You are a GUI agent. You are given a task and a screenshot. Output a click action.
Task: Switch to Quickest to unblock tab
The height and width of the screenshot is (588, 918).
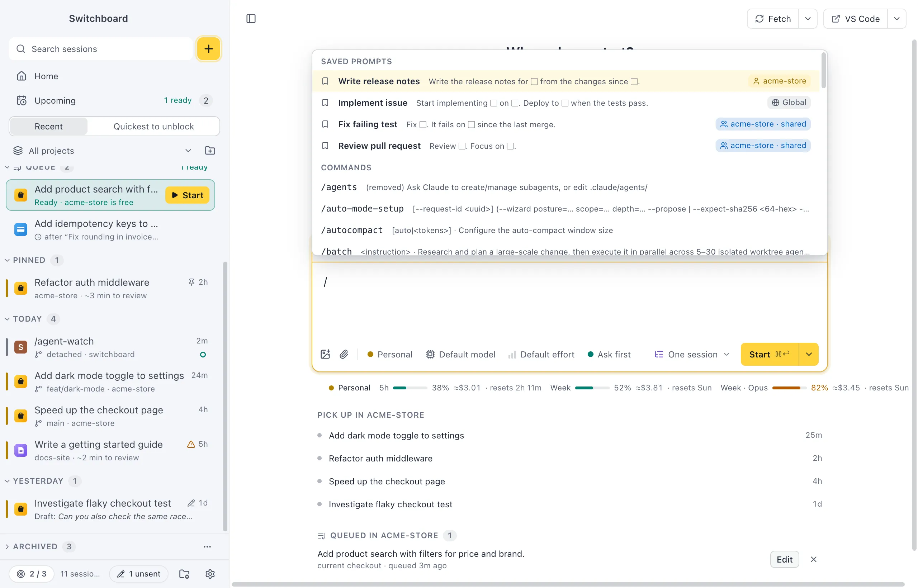point(153,126)
